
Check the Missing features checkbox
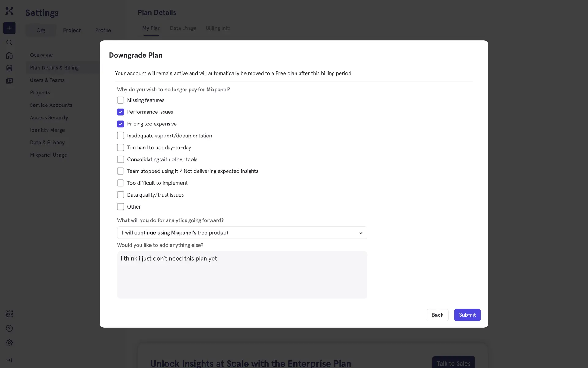[121, 100]
